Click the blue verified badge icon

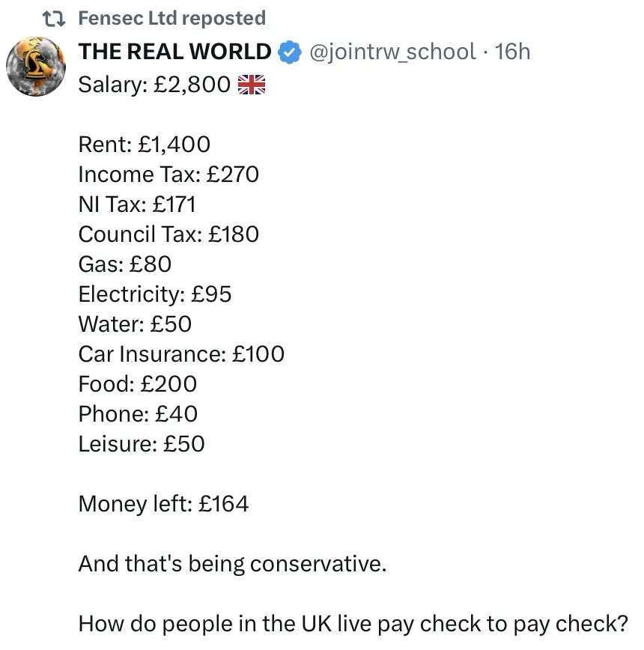290,52
